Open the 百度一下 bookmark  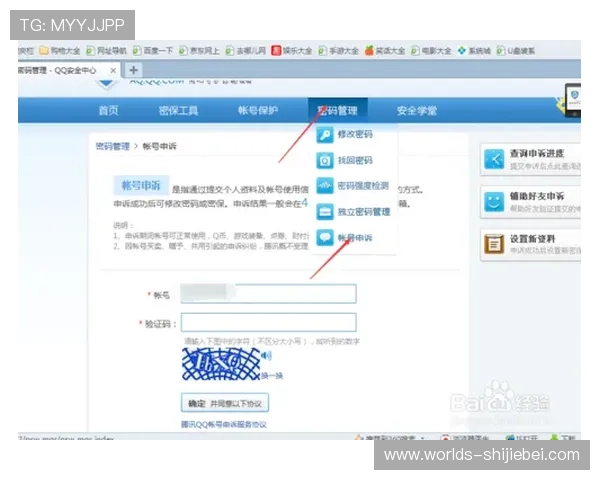153,51
